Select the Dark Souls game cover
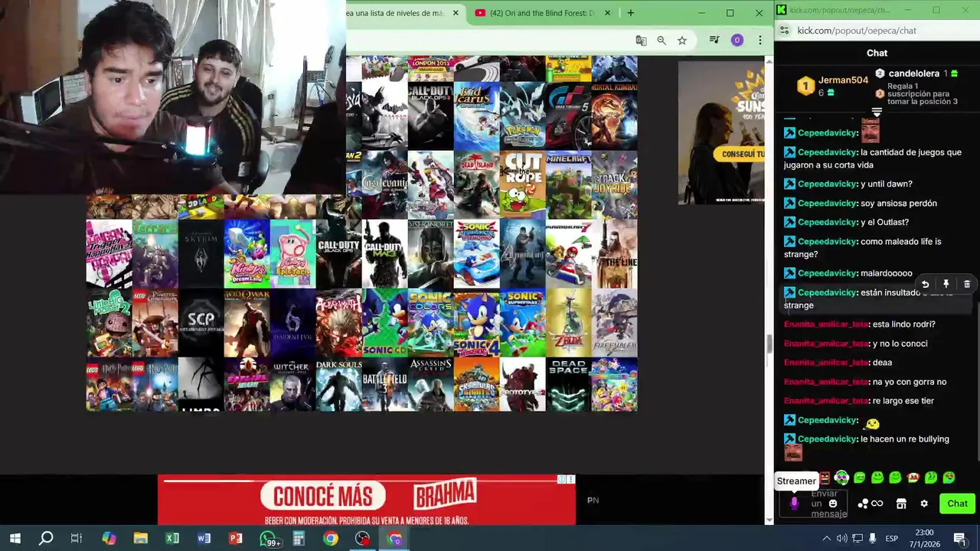 click(x=338, y=384)
